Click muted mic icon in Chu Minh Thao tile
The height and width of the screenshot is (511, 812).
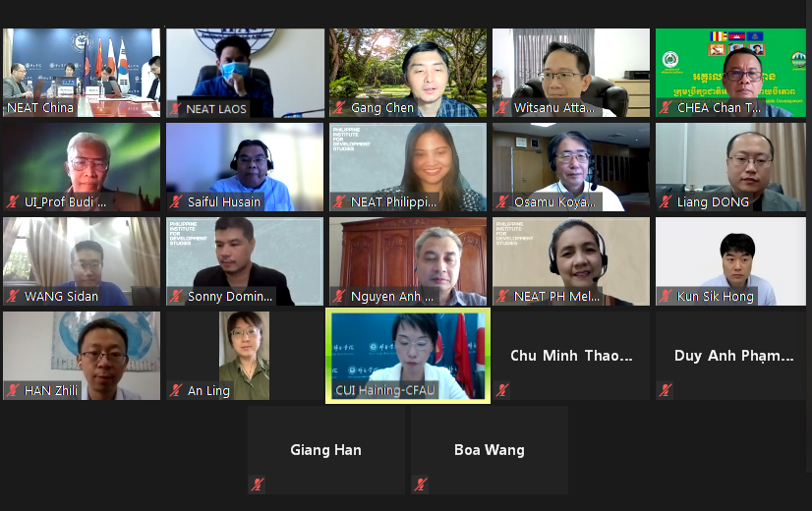pos(502,390)
